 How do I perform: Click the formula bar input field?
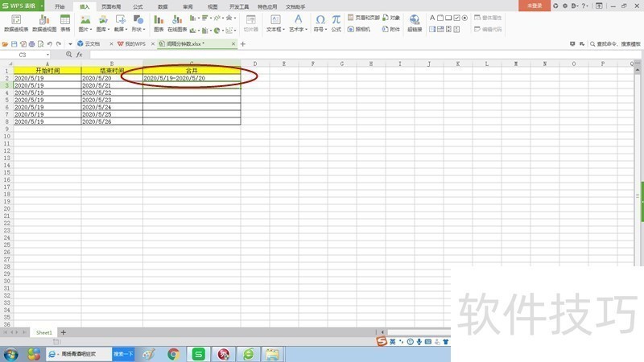(322, 55)
